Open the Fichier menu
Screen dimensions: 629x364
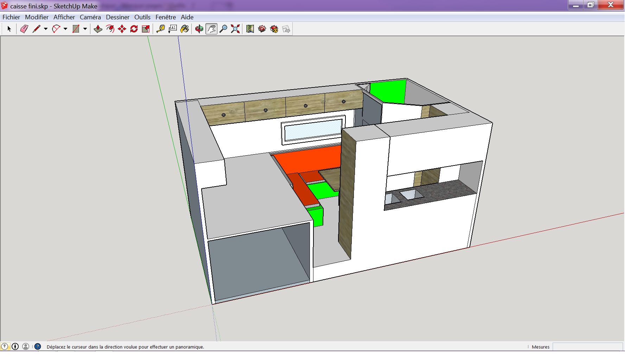pos(11,17)
